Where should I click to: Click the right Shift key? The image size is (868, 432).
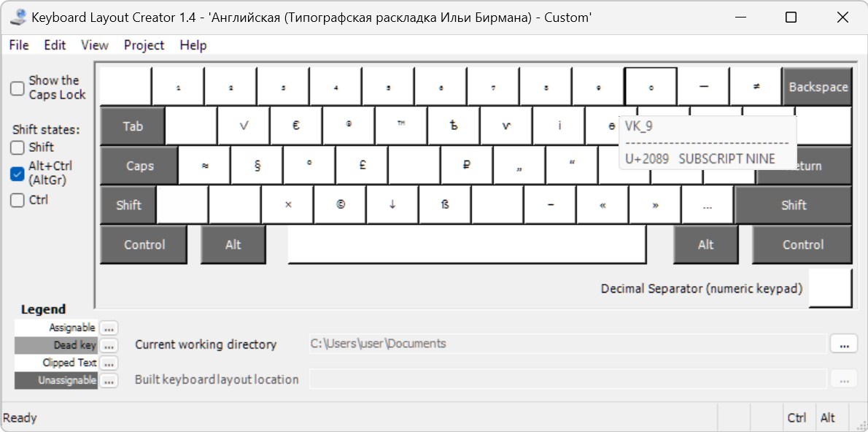coord(794,205)
